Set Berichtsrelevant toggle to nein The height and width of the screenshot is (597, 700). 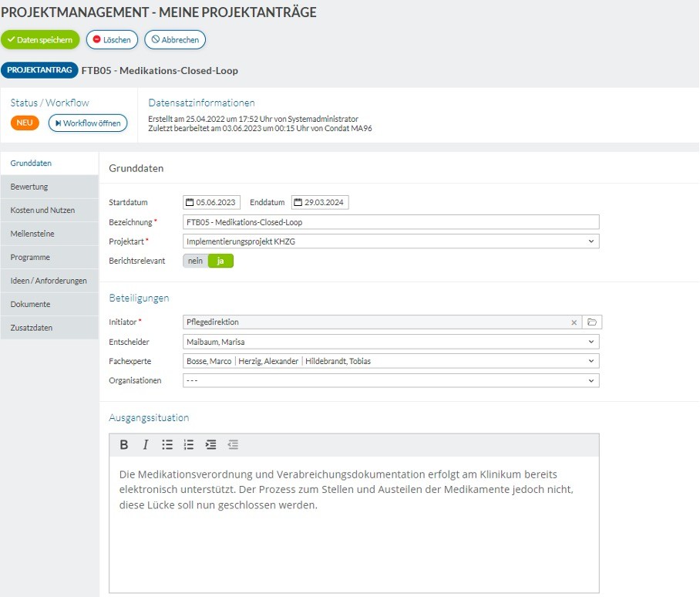pyautogui.click(x=195, y=261)
